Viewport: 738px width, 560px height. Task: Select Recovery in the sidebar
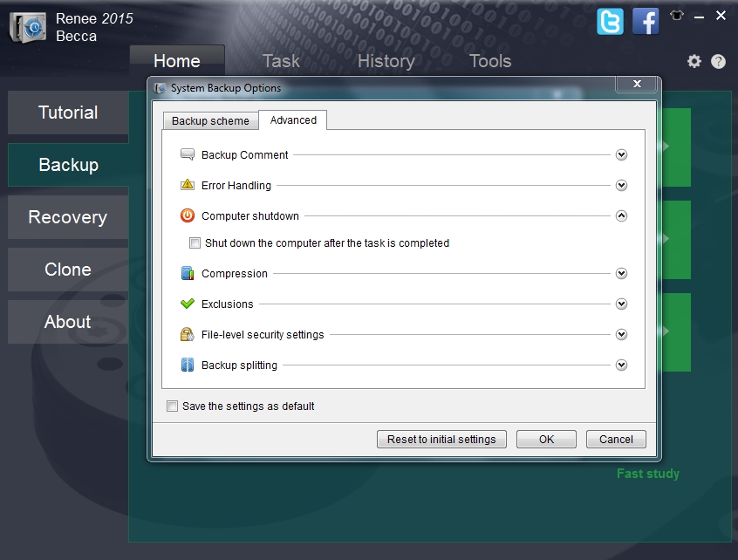[x=67, y=216]
